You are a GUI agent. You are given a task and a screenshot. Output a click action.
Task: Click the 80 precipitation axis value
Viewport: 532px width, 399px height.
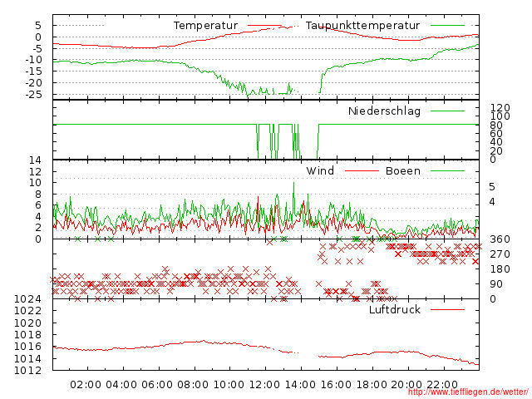click(496, 126)
